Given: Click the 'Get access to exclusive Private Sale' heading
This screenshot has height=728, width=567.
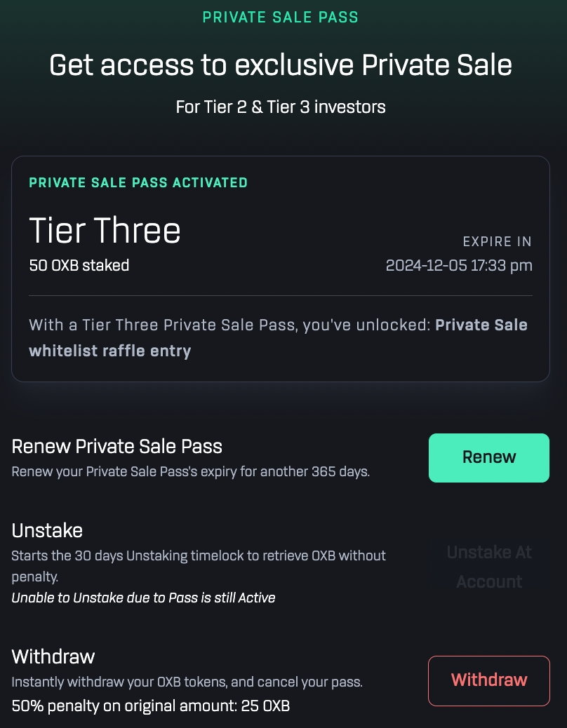Looking at the screenshot, I should [281, 65].
